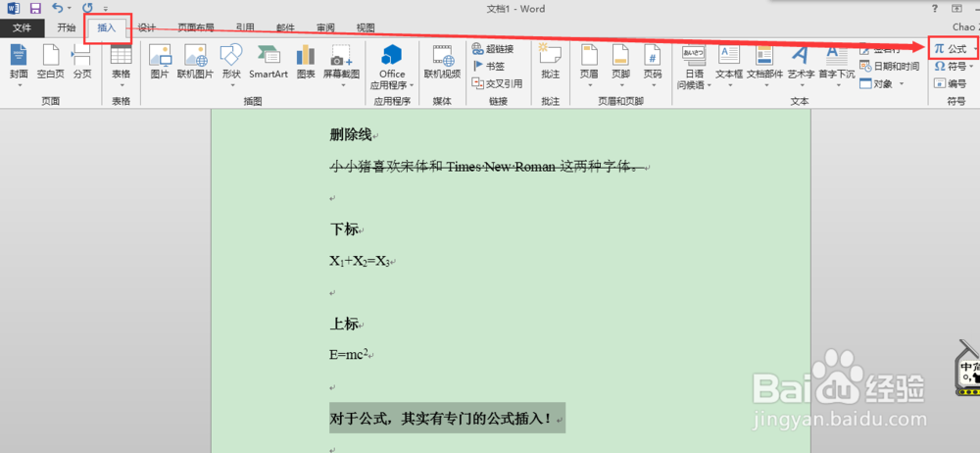This screenshot has width=980, height=453.
Task: Open online pictures with 联机图片
Action: pos(196,63)
